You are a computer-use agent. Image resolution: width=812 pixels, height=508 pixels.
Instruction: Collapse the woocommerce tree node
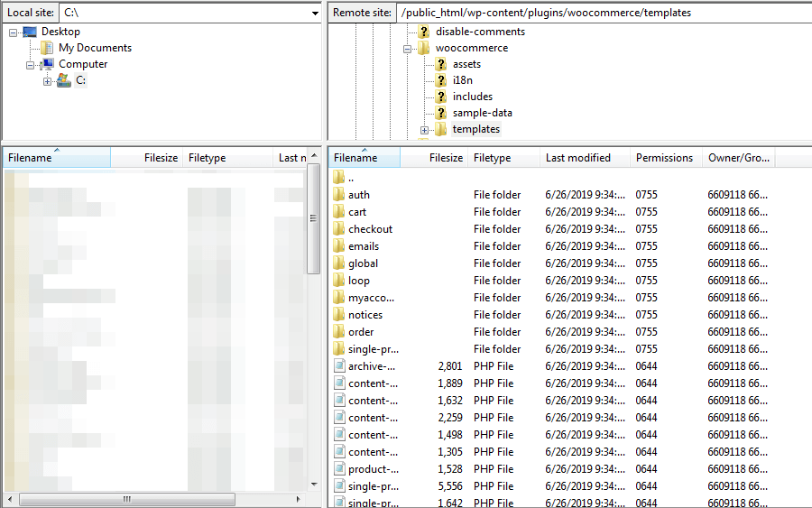pos(407,49)
